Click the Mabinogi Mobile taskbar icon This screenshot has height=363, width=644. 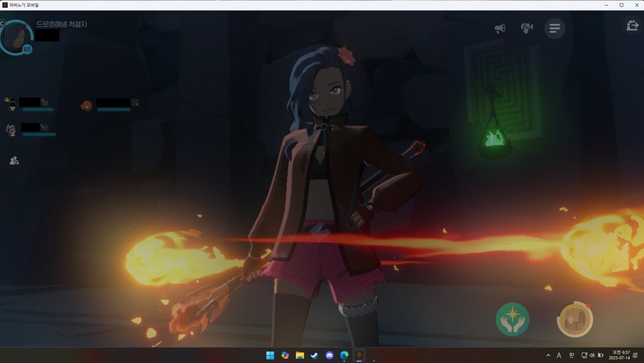pyautogui.click(x=359, y=355)
